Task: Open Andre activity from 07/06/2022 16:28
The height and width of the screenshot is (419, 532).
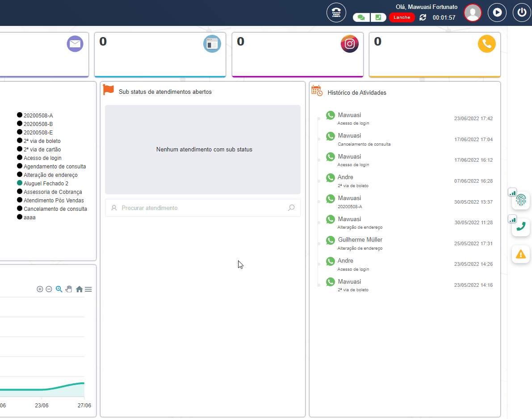Action: 409,181
